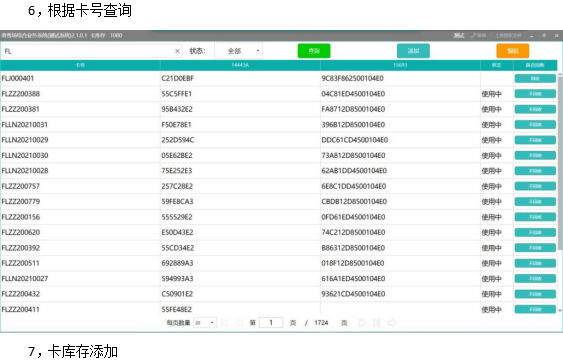Click the action button in the FLZZ200388 row
The image size is (563, 362).
pyautogui.click(x=535, y=94)
